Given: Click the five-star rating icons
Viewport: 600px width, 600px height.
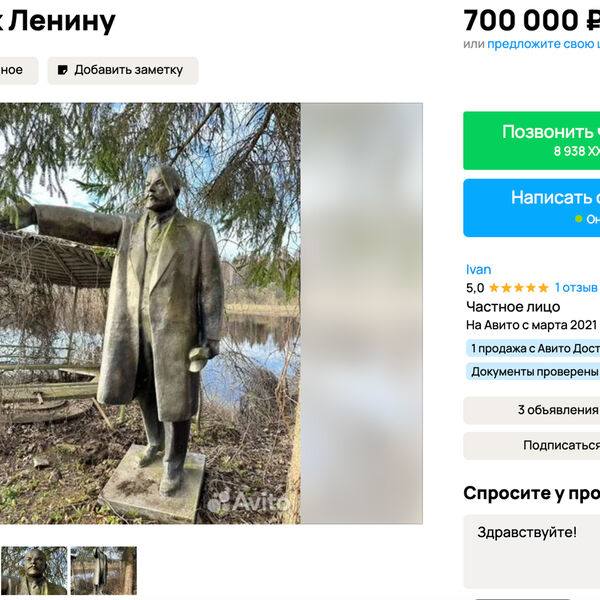Looking at the screenshot, I should point(519,288).
